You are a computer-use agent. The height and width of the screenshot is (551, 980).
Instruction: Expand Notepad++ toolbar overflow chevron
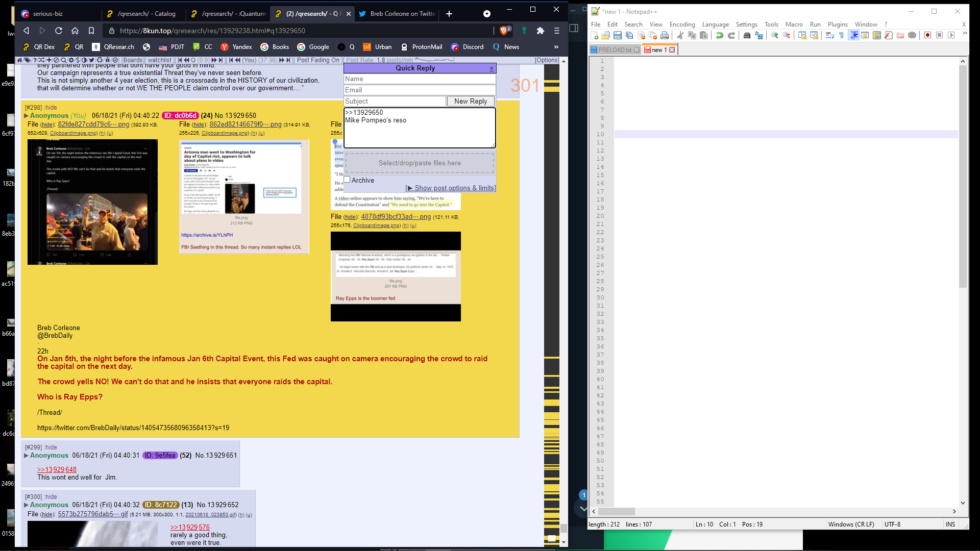click(x=965, y=34)
